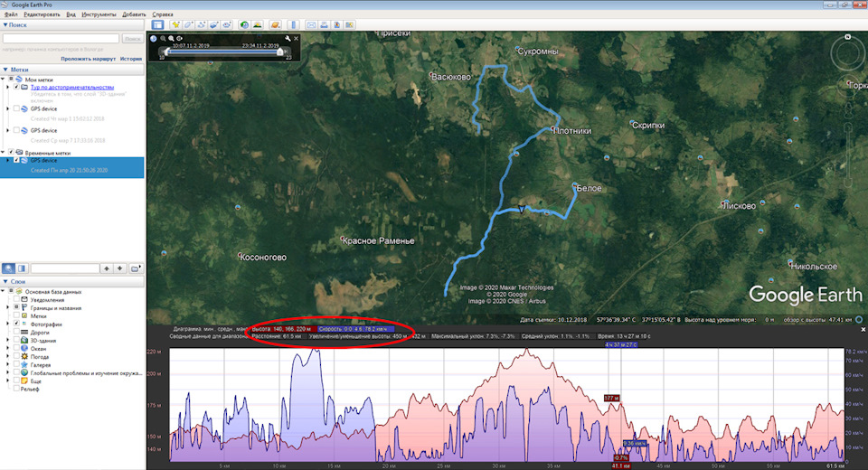The height and width of the screenshot is (470, 868).
Task: Add a polygon using the toolbar
Action: (188, 25)
